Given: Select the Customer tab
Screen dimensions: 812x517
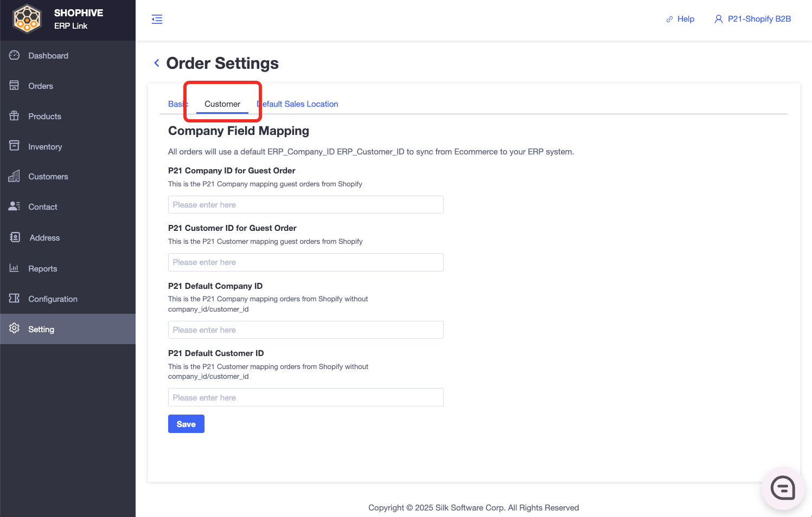Looking at the screenshot, I should pos(222,104).
